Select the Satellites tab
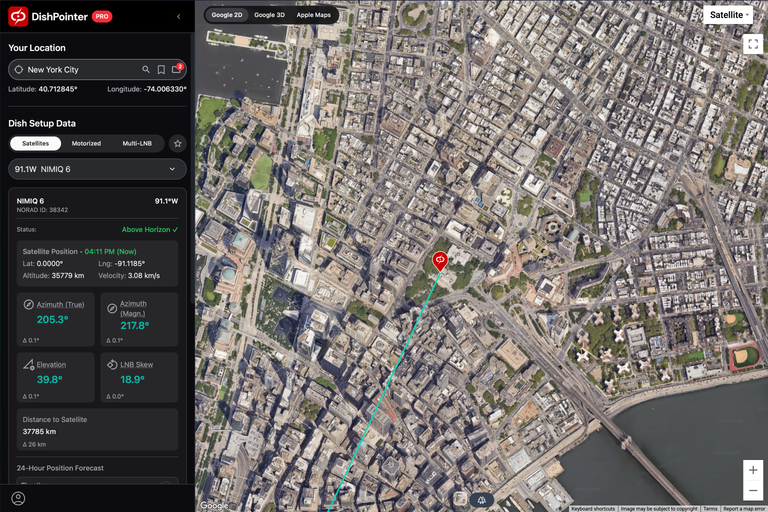 [36, 144]
